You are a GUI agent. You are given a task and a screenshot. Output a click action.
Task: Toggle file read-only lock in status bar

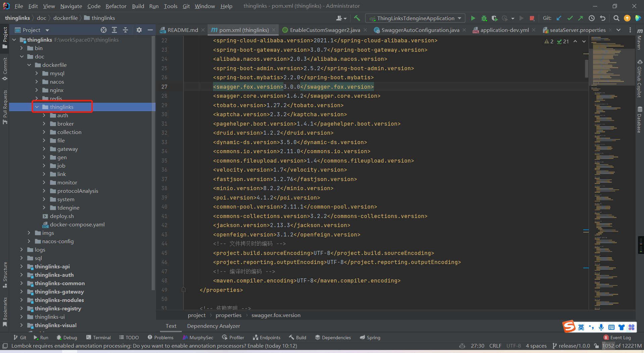tap(596, 346)
